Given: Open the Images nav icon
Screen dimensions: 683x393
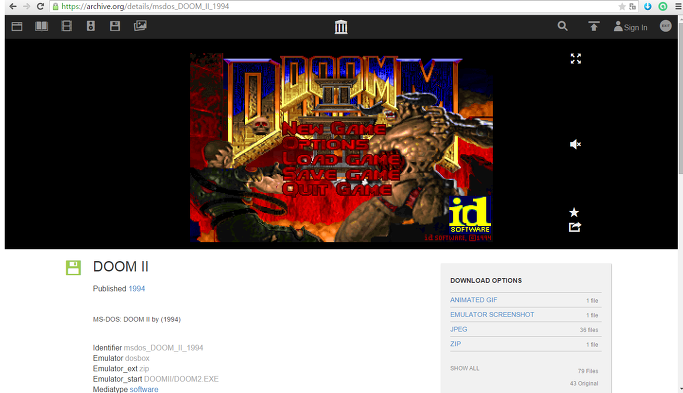Looking at the screenshot, I should pos(140,26).
